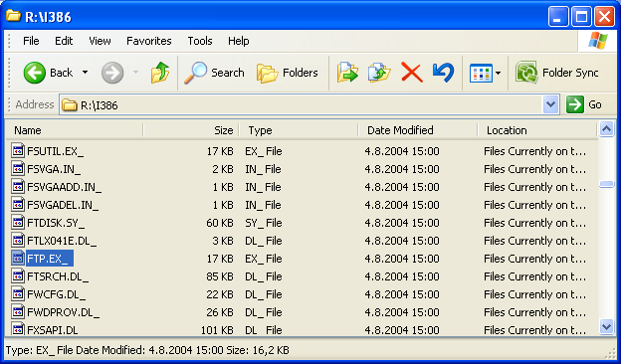Select the FTDISK.SY_ file name

point(56,223)
